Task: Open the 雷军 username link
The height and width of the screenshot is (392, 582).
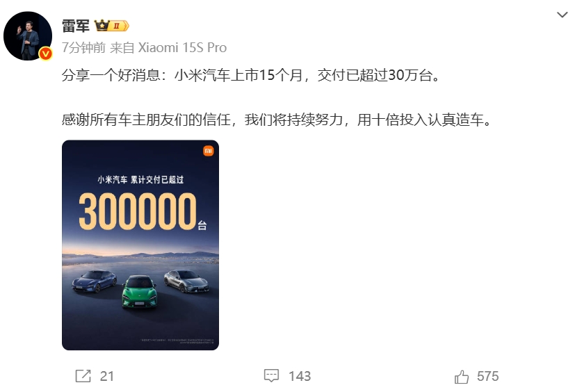Action: tap(76, 26)
